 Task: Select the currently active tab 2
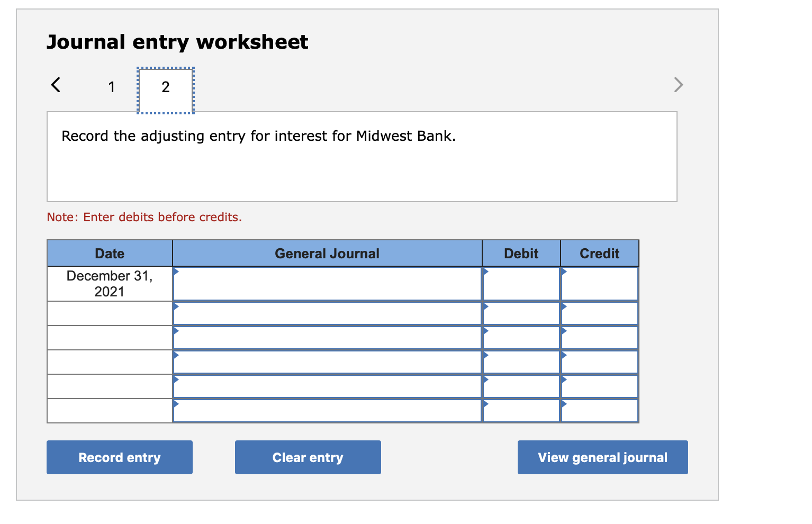165,86
